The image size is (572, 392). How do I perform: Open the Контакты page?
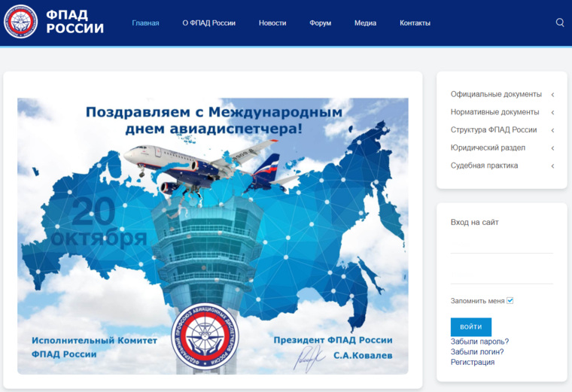click(x=415, y=23)
